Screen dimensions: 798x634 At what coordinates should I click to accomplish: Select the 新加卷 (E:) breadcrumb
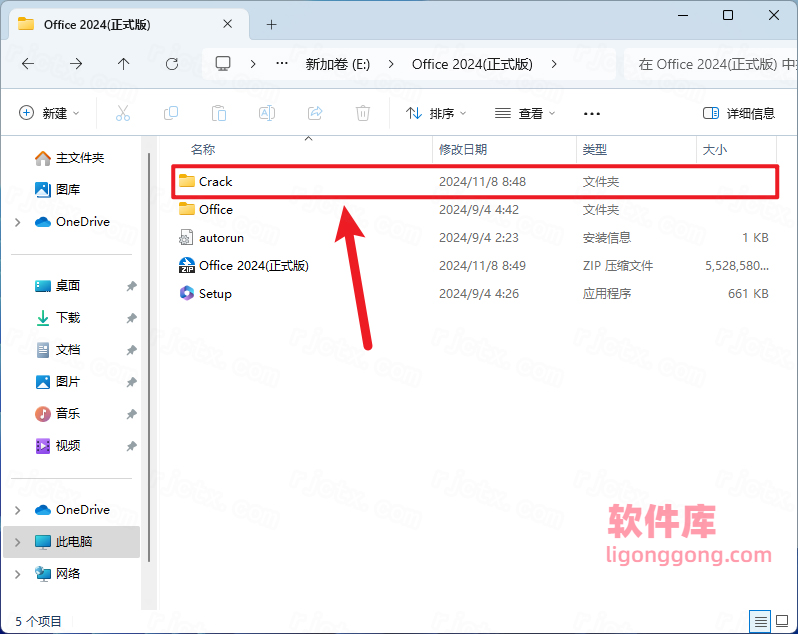(x=337, y=64)
